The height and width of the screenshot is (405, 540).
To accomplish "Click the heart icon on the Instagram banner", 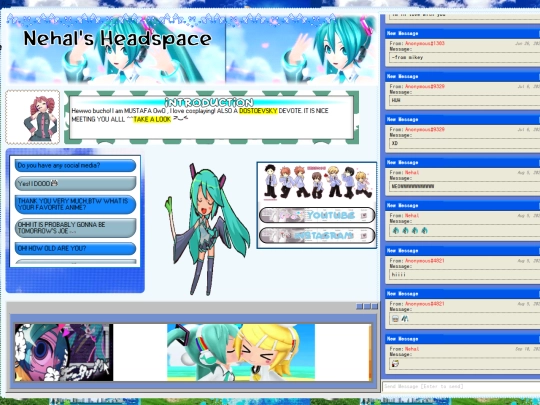I will 364,236.
